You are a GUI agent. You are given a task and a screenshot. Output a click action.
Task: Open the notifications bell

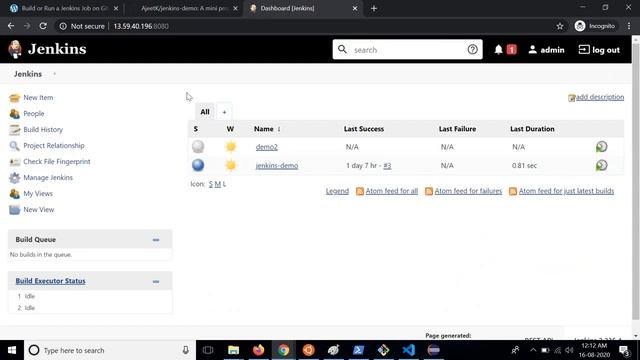pos(498,50)
